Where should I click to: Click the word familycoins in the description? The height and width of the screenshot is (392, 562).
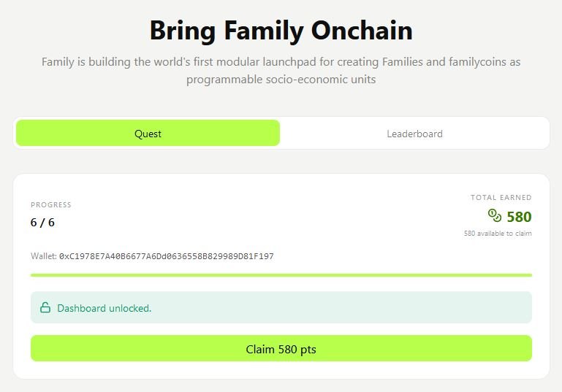(479, 62)
